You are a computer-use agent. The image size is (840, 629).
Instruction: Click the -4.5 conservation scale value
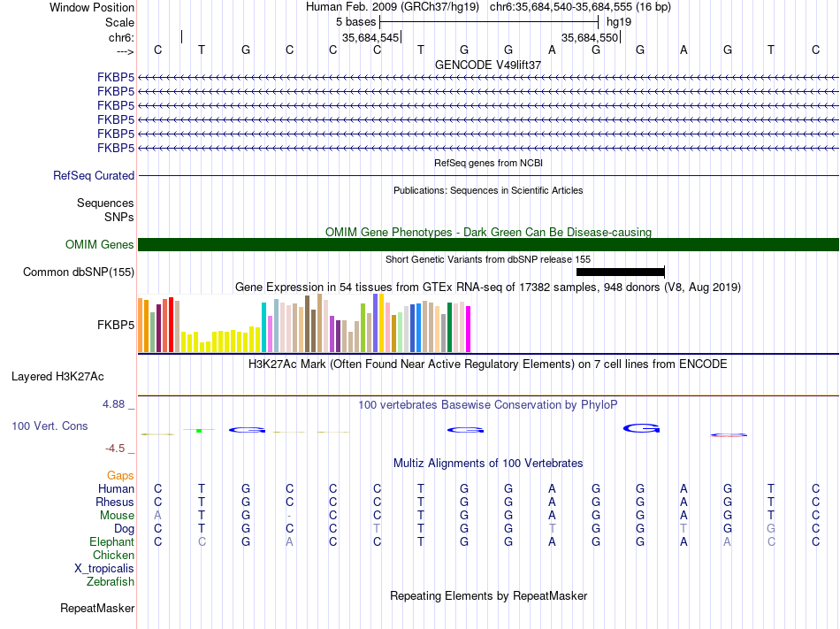tap(115, 449)
